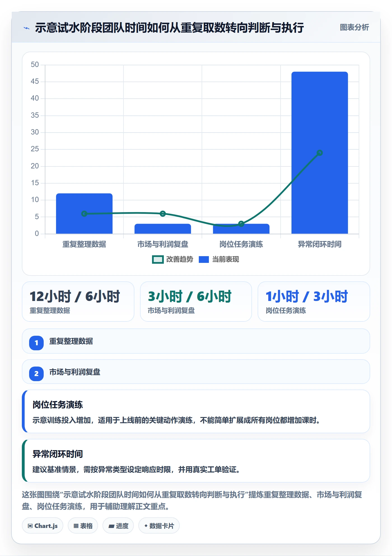Click the number 2 badge icon

coord(36,374)
